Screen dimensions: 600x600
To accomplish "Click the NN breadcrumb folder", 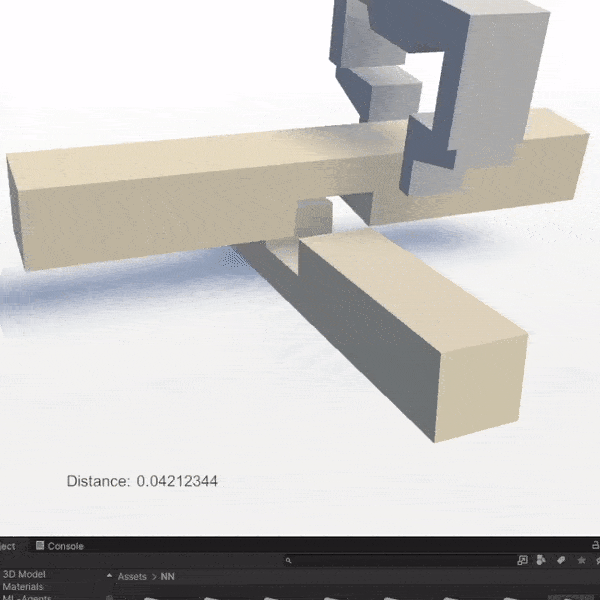I will click(168, 577).
